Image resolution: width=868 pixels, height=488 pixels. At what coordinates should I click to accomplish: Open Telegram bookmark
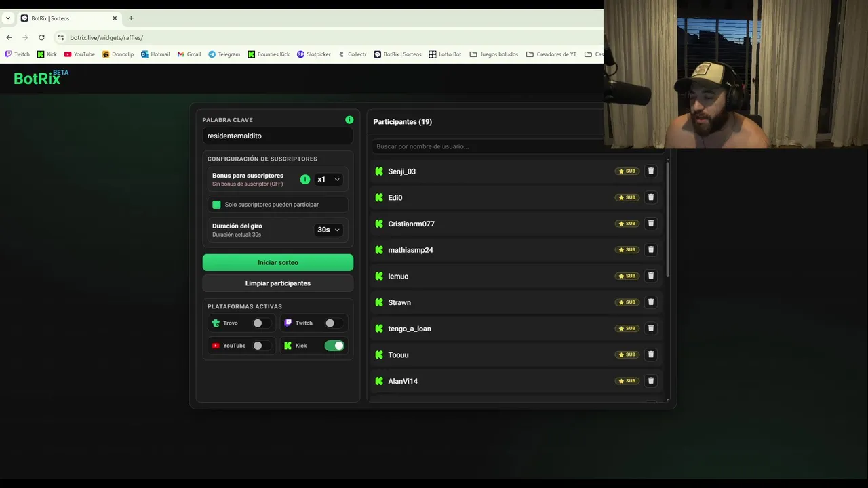click(224, 54)
